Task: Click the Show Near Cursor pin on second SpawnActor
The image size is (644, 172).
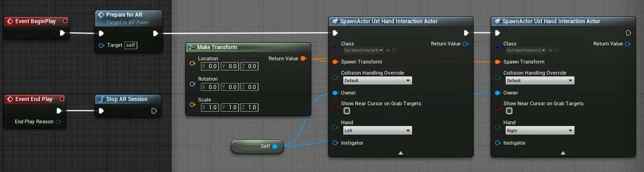Action: pos(498,108)
